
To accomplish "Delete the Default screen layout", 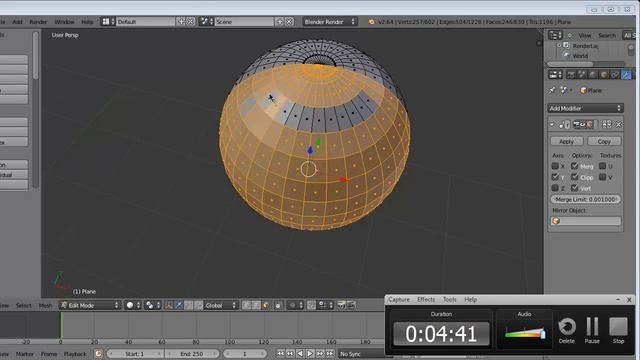I will tap(191, 22).
